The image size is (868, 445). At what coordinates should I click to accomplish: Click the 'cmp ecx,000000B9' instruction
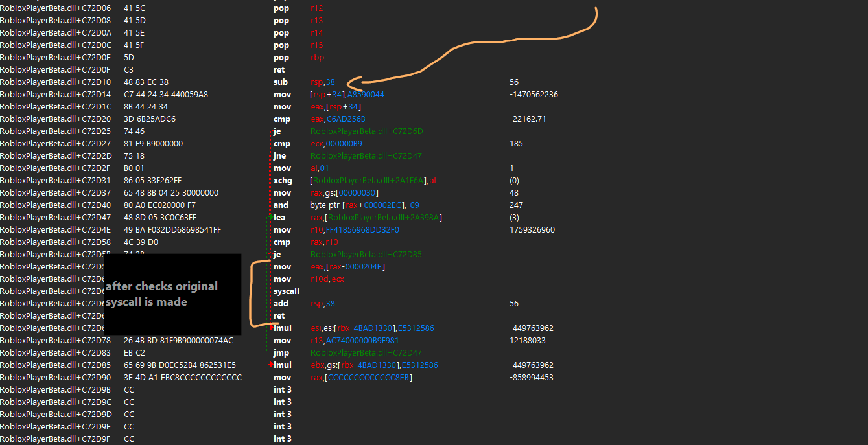coord(318,144)
